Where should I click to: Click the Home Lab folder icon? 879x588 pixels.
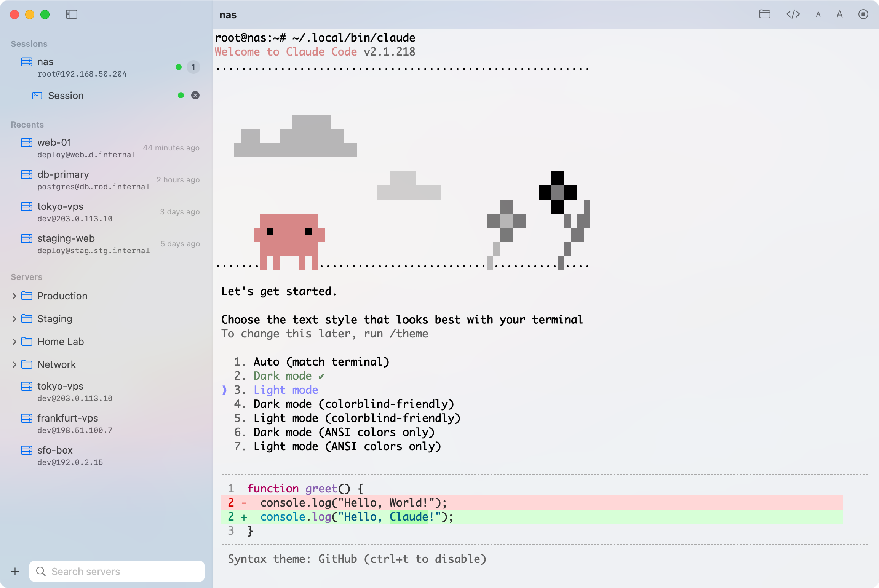pyautogui.click(x=27, y=342)
